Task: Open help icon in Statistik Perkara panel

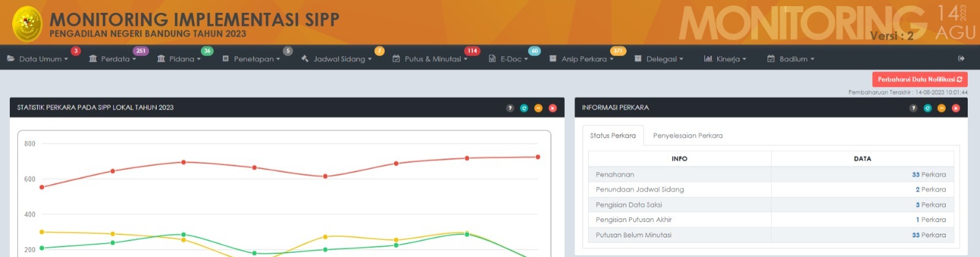Action: [510, 108]
